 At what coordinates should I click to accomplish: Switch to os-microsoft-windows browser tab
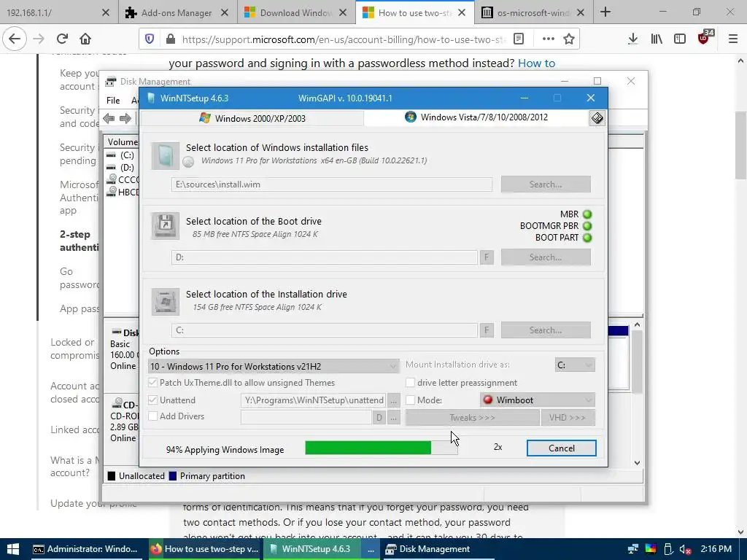click(x=533, y=13)
